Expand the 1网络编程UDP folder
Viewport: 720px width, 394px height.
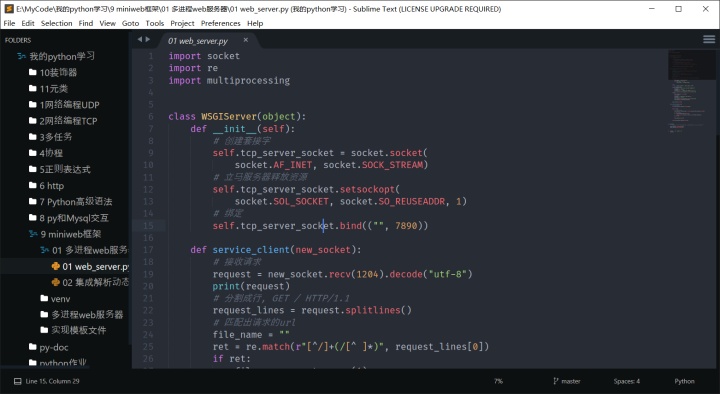(64, 105)
